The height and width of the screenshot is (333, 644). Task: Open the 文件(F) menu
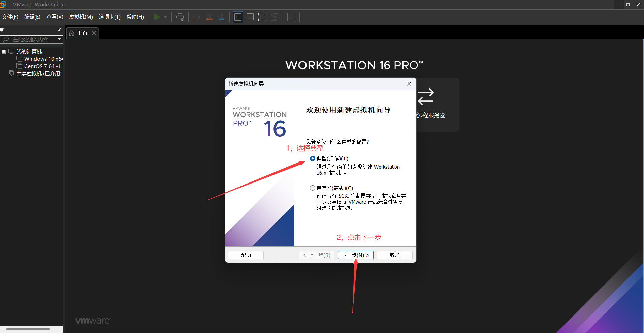[x=10, y=17]
